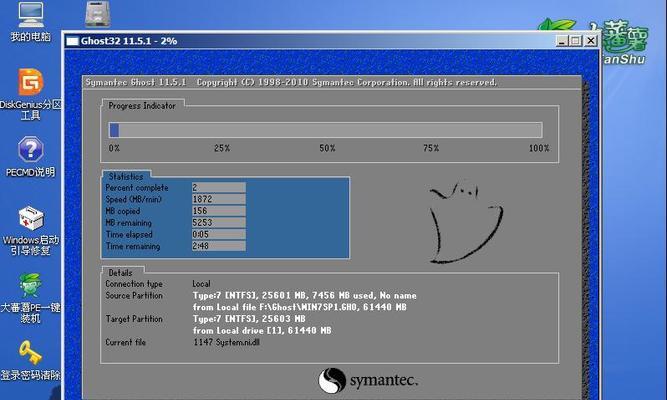This screenshot has width=667, height=400.
Task: Open the PECMD说明 help icon
Action: (x=31, y=156)
